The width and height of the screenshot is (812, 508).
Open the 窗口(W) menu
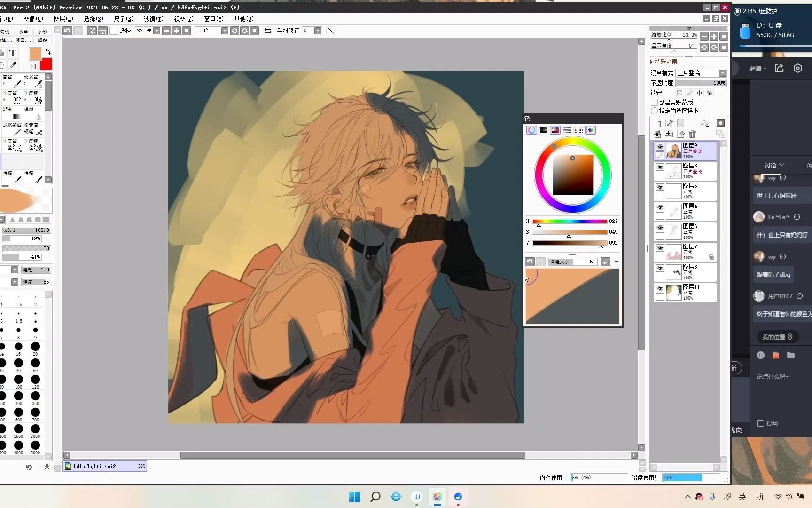pos(213,19)
